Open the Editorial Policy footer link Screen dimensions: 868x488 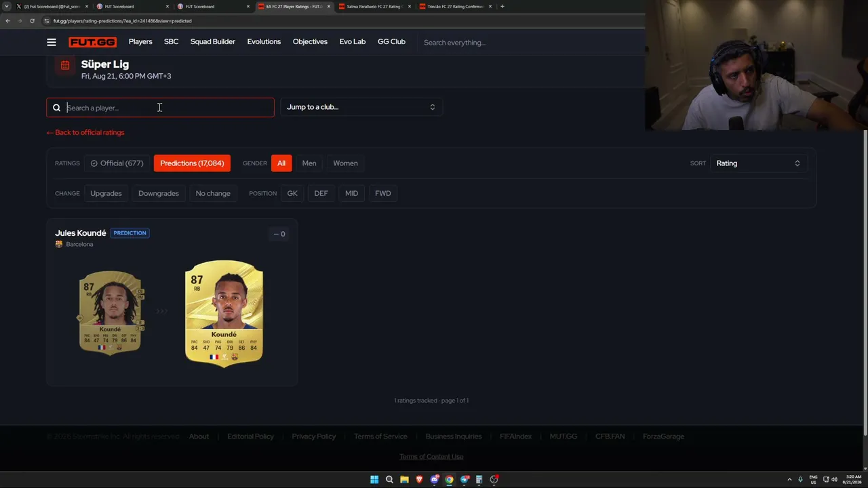(251, 436)
